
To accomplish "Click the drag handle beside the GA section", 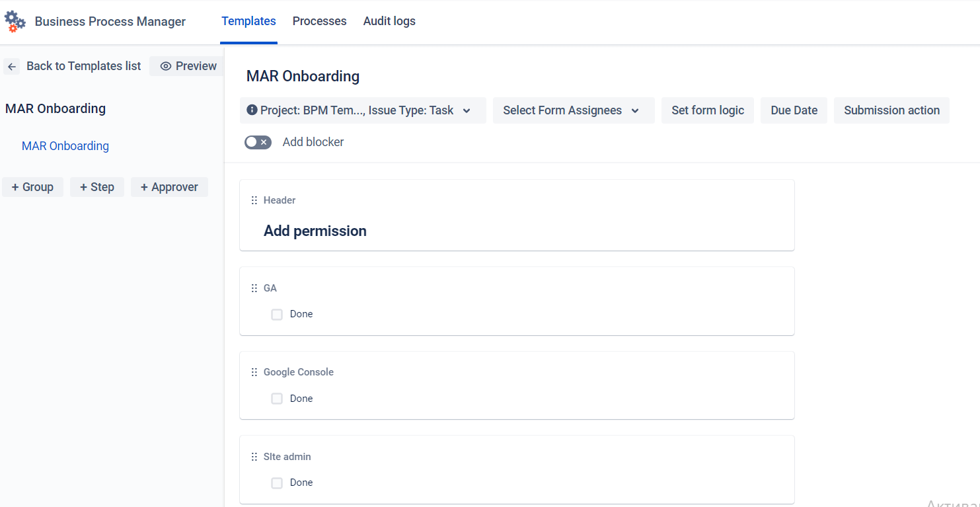I will (254, 288).
